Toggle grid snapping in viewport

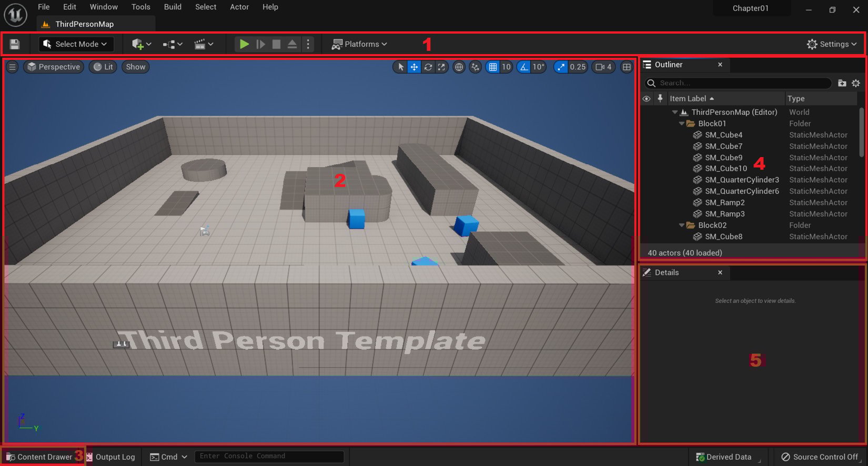coord(492,67)
